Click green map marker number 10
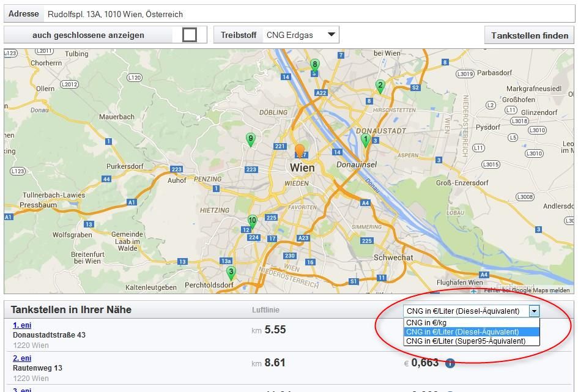Viewport: 578px width, 392px height. click(x=252, y=221)
